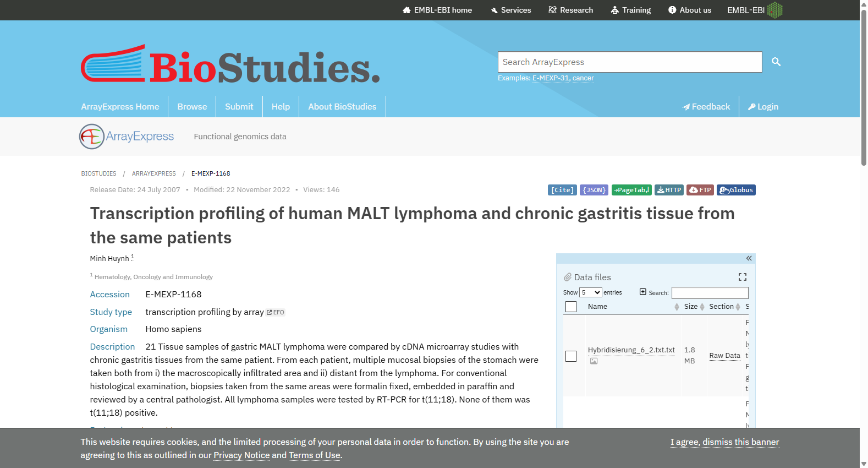Image resolution: width=868 pixels, height=468 pixels.
Task: Click I agree, dismiss this banner
Action: [x=724, y=442]
